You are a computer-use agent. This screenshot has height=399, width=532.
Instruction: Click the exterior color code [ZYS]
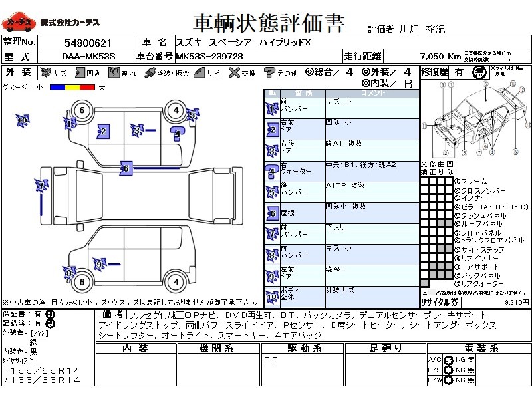[39, 333]
